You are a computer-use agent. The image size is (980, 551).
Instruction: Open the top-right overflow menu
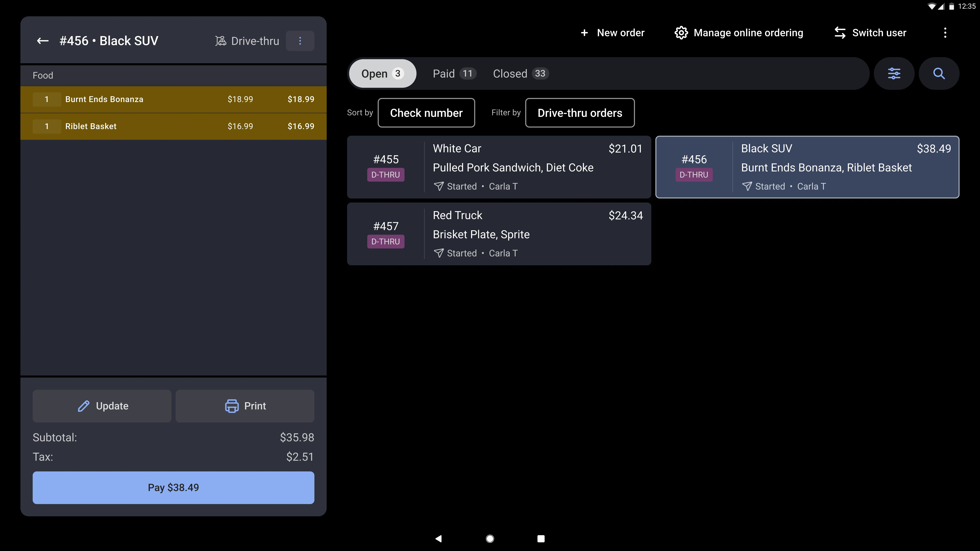pyautogui.click(x=945, y=33)
